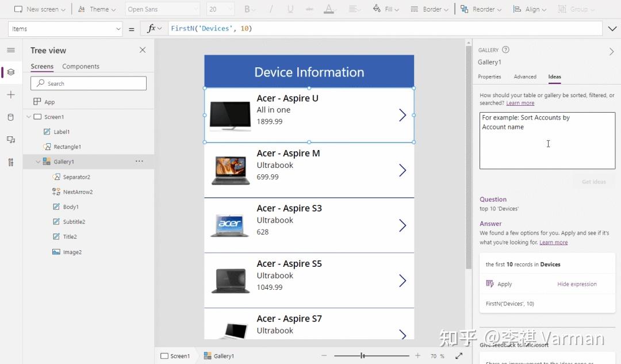The height and width of the screenshot is (364, 621).
Task: Open the Advanced tab in the Gallery1 panel
Action: tap(525, 76)
